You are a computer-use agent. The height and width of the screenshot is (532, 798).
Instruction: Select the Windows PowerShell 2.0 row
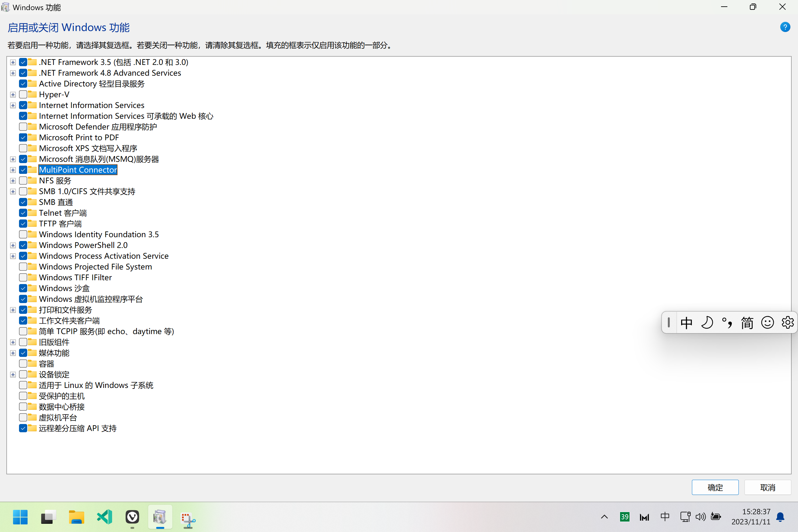pos(83,245)
